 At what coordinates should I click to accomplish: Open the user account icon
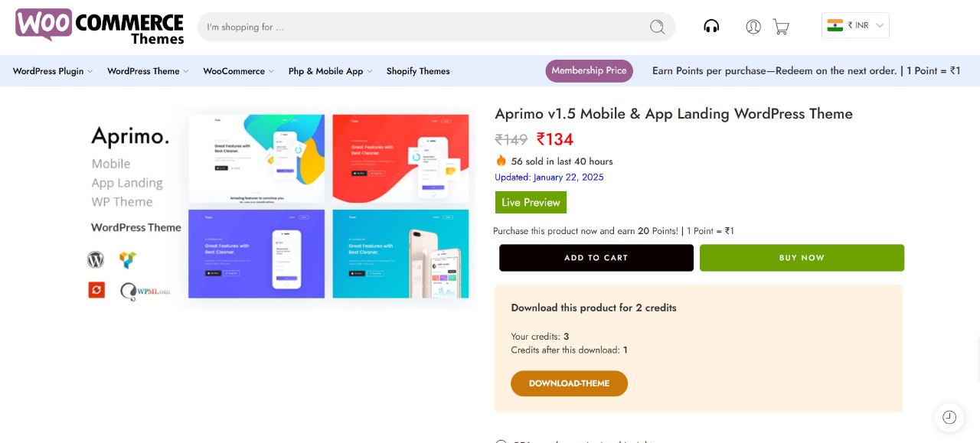(x=753, y=27)
